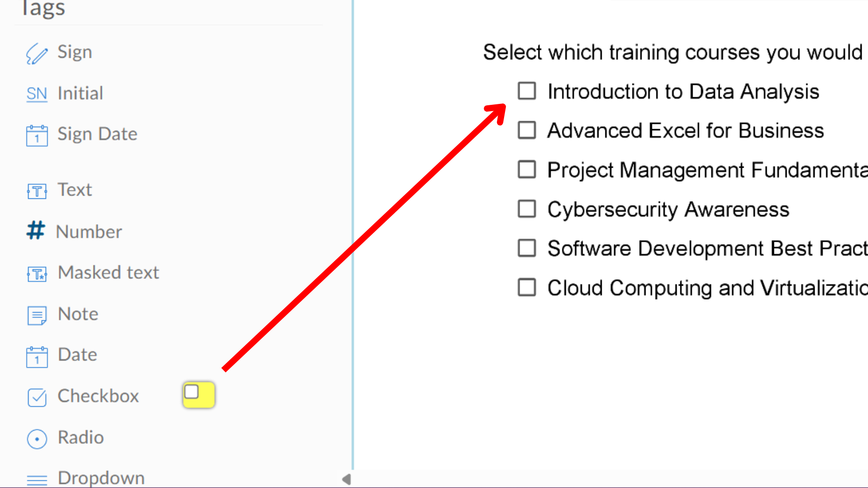
Task: Select the Sign tool in the Tags panel
Action: coord(75,52)
